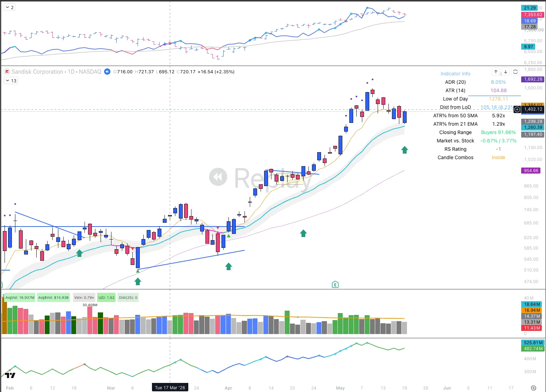Click the 525.81M label in the bottom pane
546x392 pixels.
[x=533, y=343]
